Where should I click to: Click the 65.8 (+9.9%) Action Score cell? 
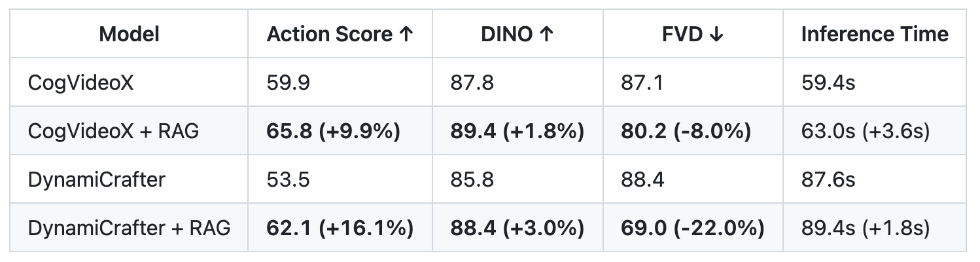click(x=333, y=131)
